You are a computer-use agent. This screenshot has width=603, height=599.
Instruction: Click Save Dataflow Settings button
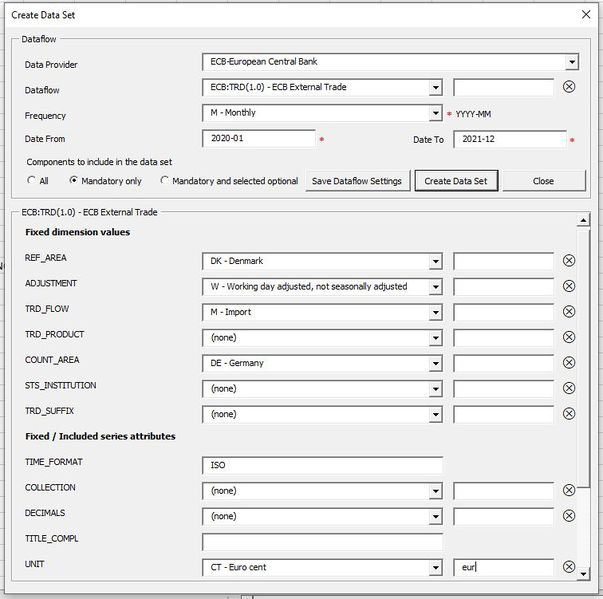(x=358, y=181)
